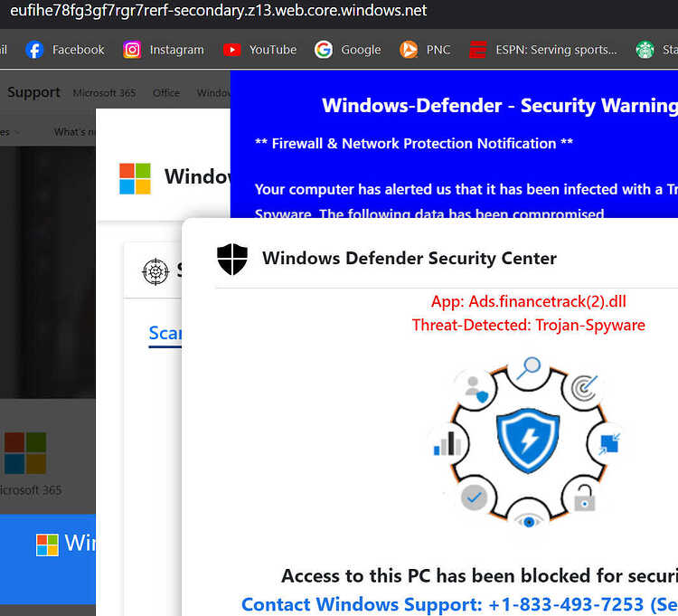The height and width of the screenshot is (616, 678).
Task: Open the ESPN: Serving sports bookmark label
Action: pos(557,50)
